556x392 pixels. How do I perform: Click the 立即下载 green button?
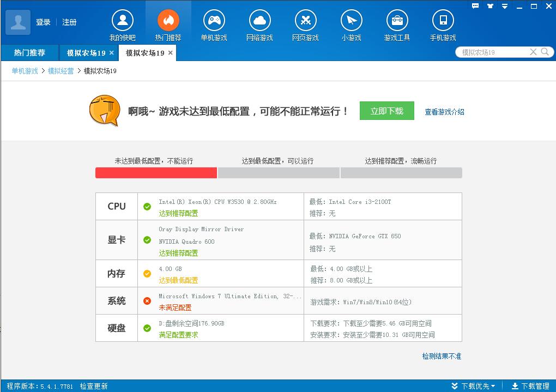(x=386, y=110)
